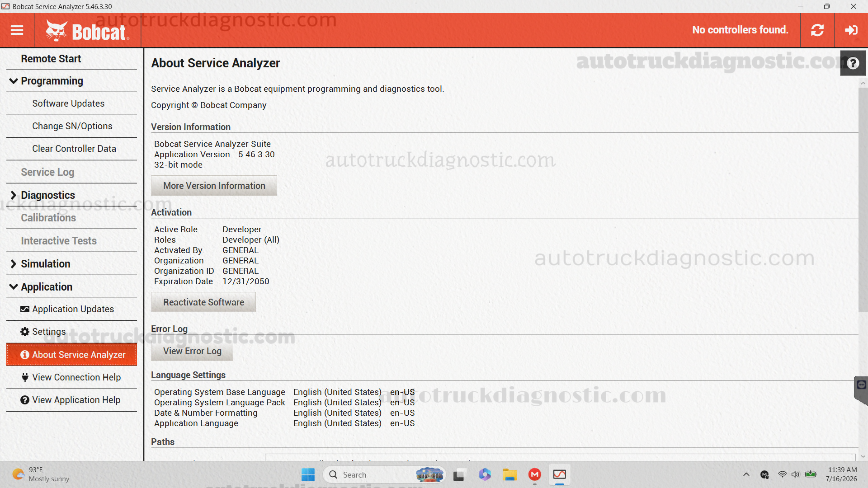Click the '32-bit mode' text
The width and height of the screenshot is (868, 488).
click(x=178, y=165)
